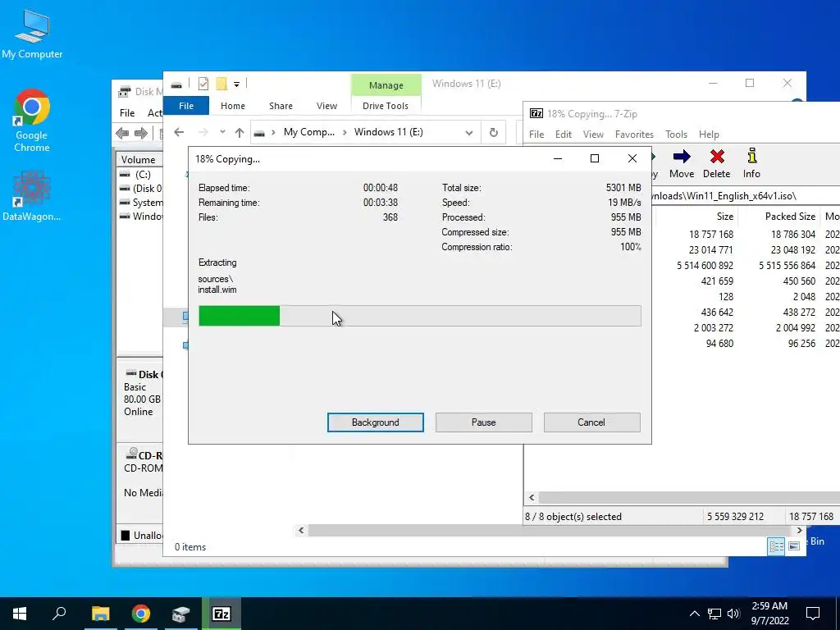Image resolution: width=840 pixels, height=630 pixels.
Task: Click the Disk 0 80.00 GB Basic label
Action: (x=142, y=393)
